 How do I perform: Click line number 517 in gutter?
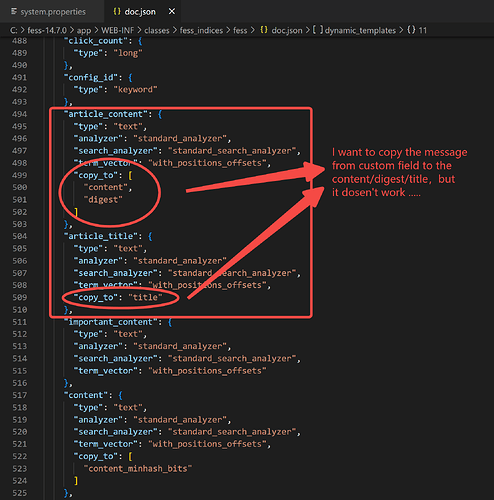click(x=20, y=395)
